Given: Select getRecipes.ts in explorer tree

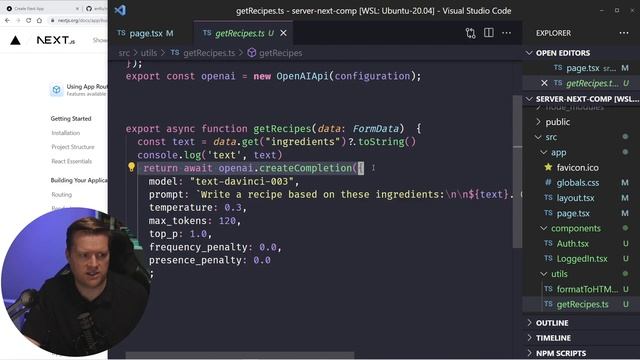Looking at the screenshot, I should (581, 304).
